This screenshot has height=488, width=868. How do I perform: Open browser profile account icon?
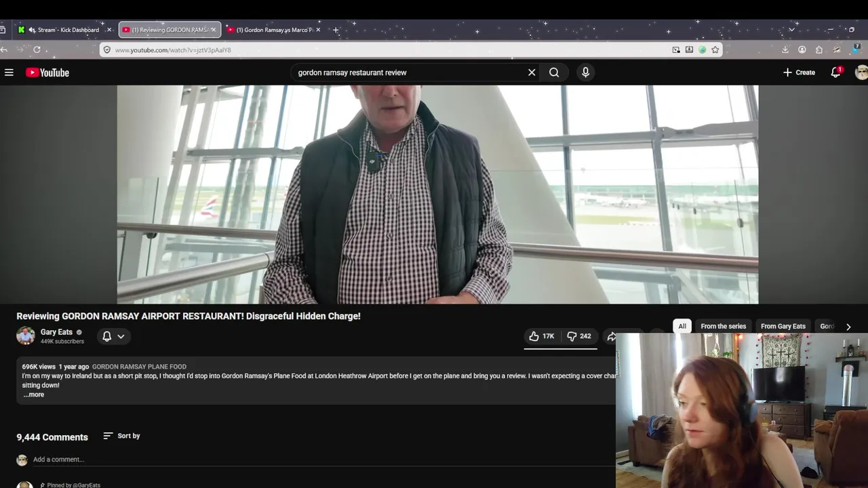(802, 49)
